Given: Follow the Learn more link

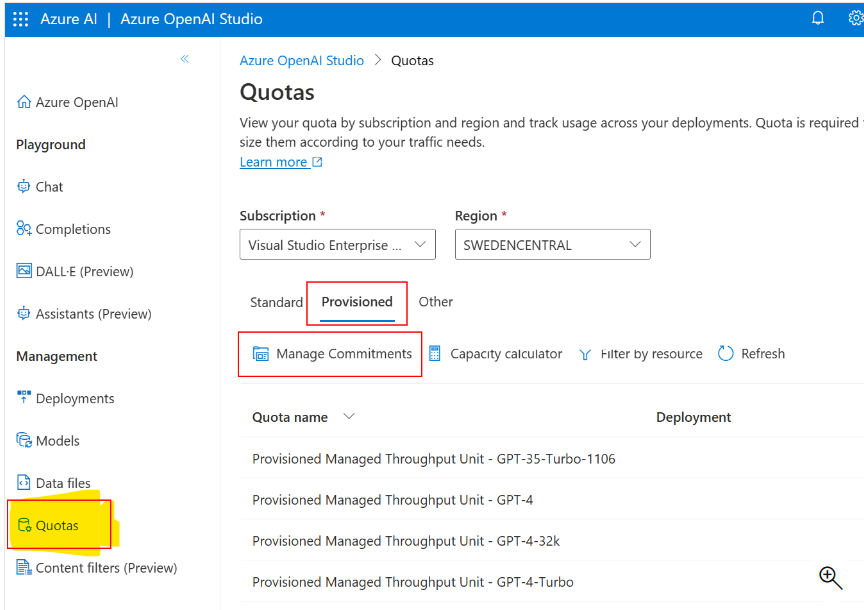Looking at the screenshot, I should pos(273,162).
